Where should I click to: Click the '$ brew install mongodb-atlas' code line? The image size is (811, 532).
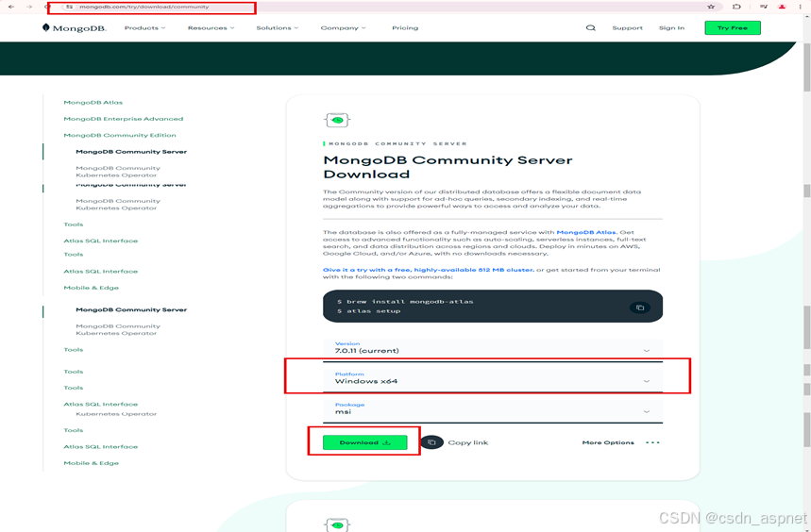[x=405, y=302]
